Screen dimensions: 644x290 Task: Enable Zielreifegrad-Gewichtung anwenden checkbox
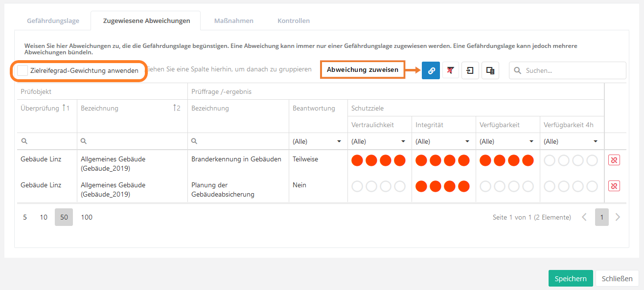[23, 70]
